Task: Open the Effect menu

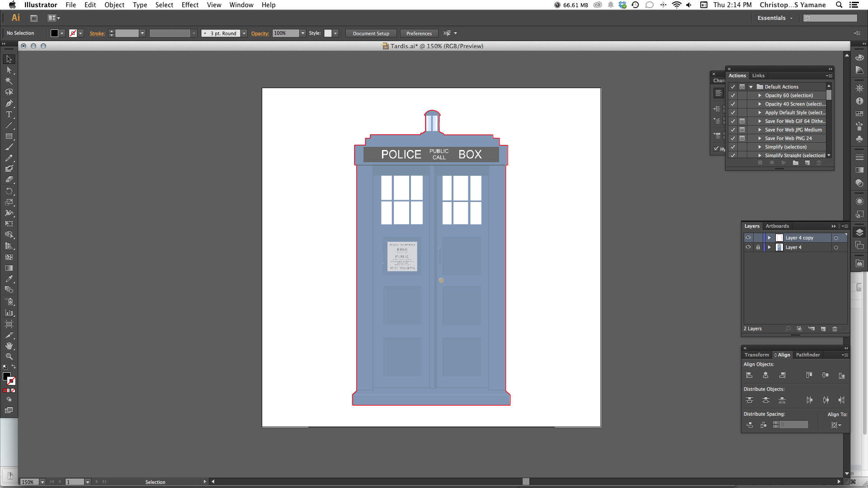Action: (x=190, y=5)
